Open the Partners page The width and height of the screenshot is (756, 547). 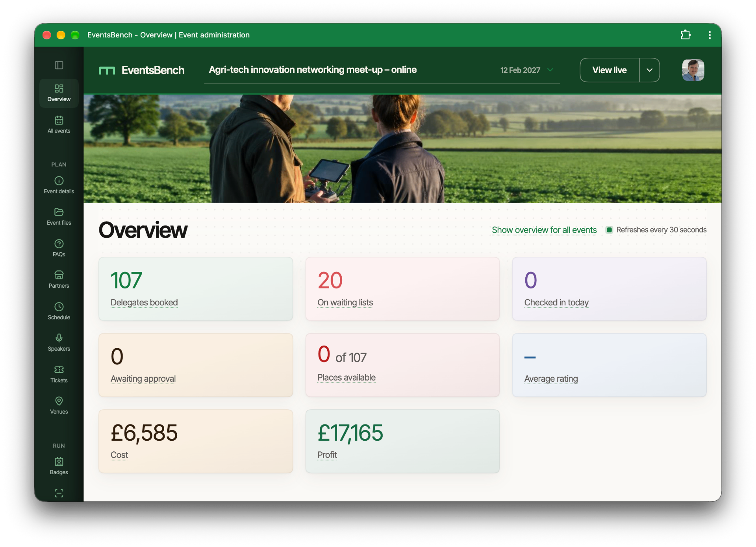click(59, 280)
